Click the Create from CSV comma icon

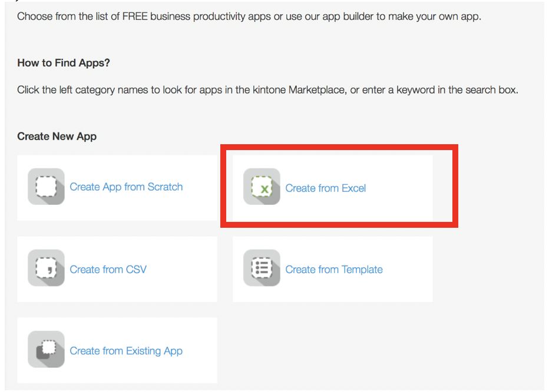[x=46, y=268]
